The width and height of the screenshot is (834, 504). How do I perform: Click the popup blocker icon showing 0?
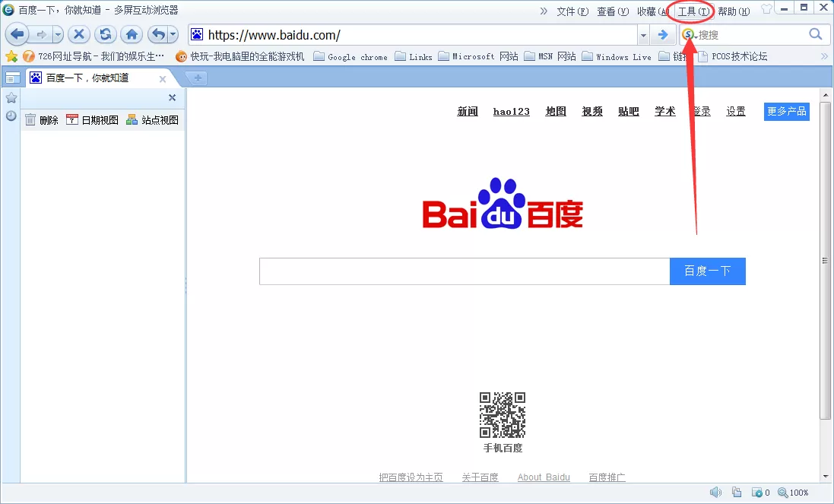tap(760, 493)
